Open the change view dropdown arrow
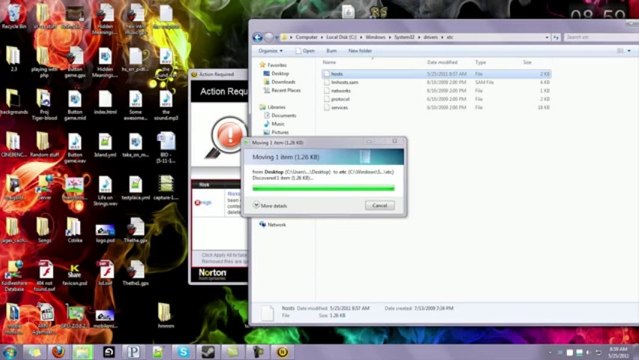The height and width of the screenshot is (360, 639). [x=629, y=51]
